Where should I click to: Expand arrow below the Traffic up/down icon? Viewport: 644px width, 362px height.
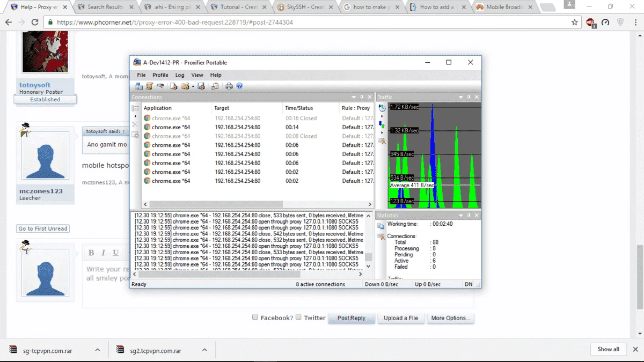[x=382, y=132]
